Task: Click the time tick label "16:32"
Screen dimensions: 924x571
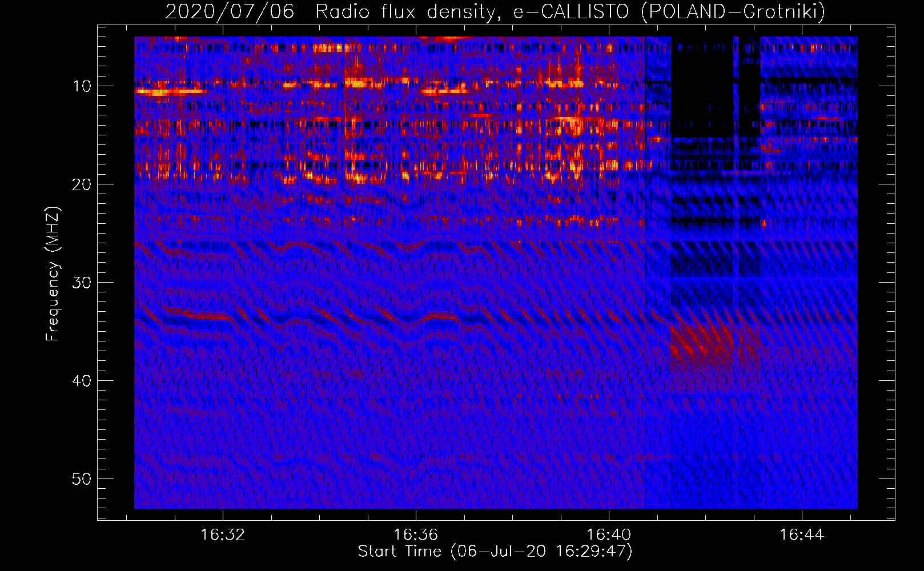Action: (223, 534)
